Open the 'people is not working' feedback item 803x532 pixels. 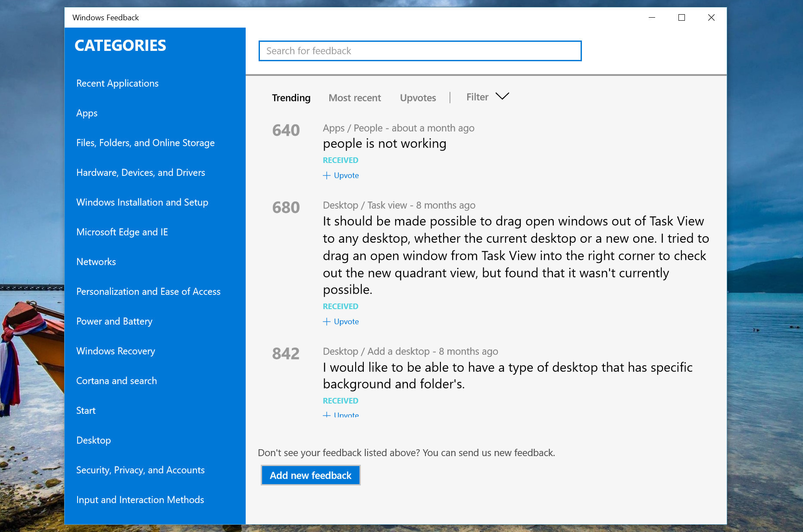[x=384, y=144]
